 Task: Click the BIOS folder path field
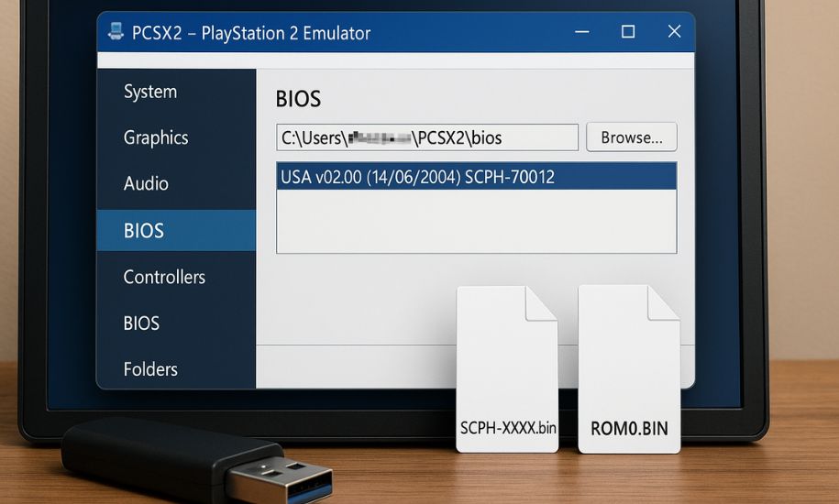click(x=427, y=137)
